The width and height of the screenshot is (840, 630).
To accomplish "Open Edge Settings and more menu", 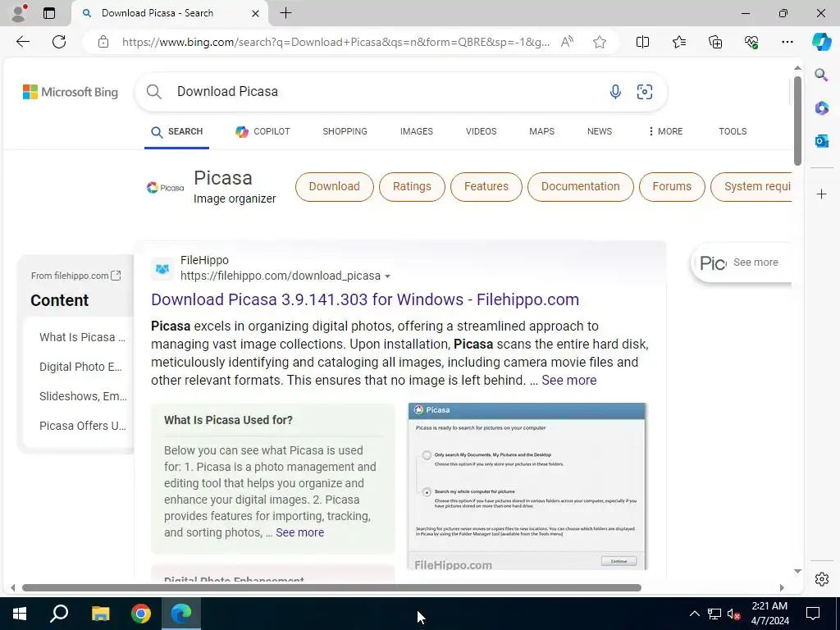I will pos(787,42).
